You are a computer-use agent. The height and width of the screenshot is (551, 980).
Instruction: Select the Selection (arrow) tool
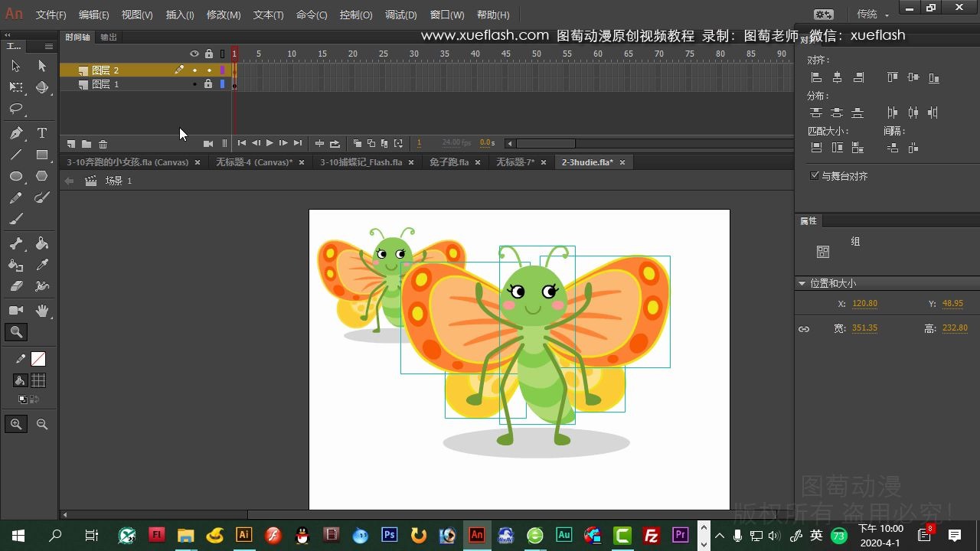coord(15,66)
